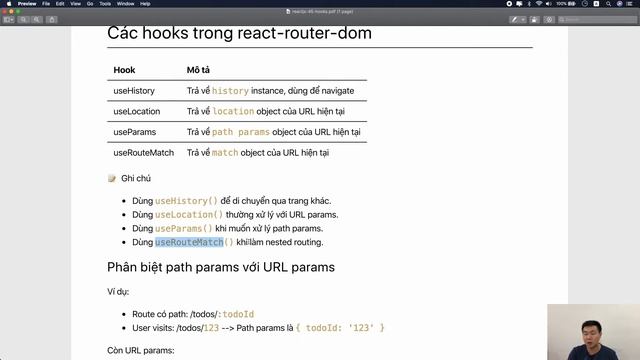The image size is (640, 360).
Task: Click heading 'Phân biệt path params với URL params'
Action: pos(221,267)
